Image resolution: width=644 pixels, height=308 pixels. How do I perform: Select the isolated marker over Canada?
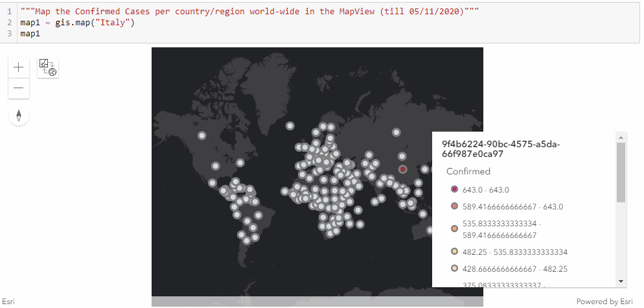[201, 136]
